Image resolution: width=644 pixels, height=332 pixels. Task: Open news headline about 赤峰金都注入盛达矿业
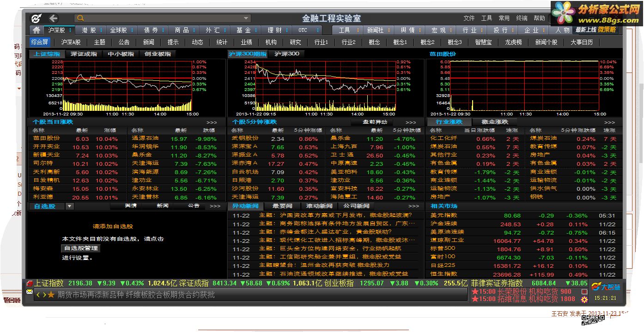pyautogui.click(x=325, y=232)
